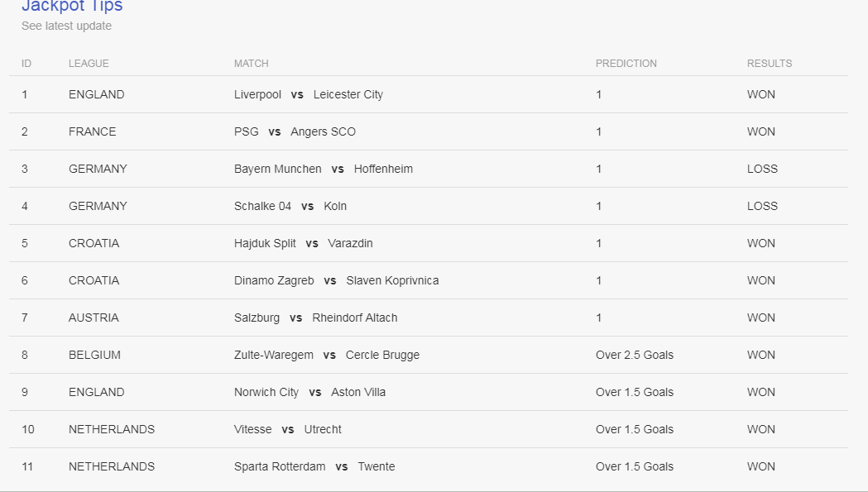Select the LEAGUE column header
This screenshot has width=868, height=492.
[89, 64]
